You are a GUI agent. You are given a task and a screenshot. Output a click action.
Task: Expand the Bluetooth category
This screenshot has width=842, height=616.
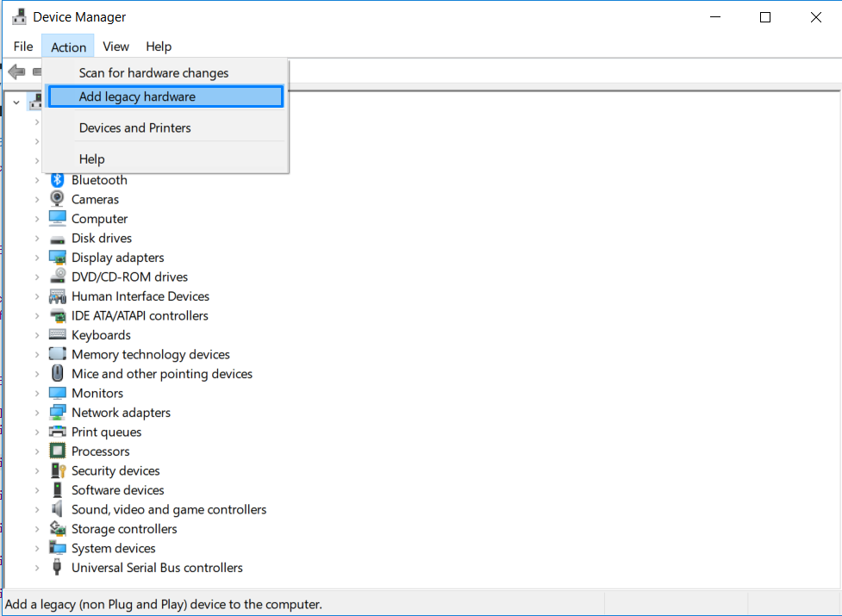[x=36, y=180]
